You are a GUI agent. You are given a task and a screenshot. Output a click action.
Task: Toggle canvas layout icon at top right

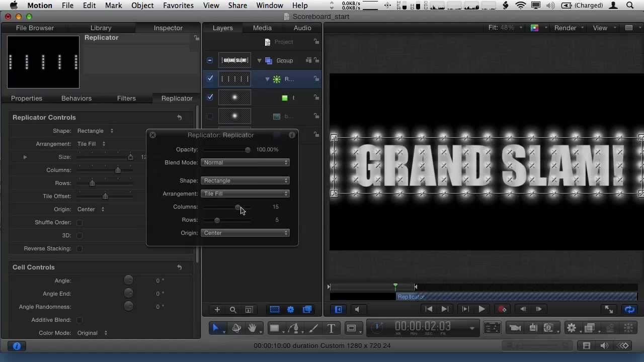point(628,28)
